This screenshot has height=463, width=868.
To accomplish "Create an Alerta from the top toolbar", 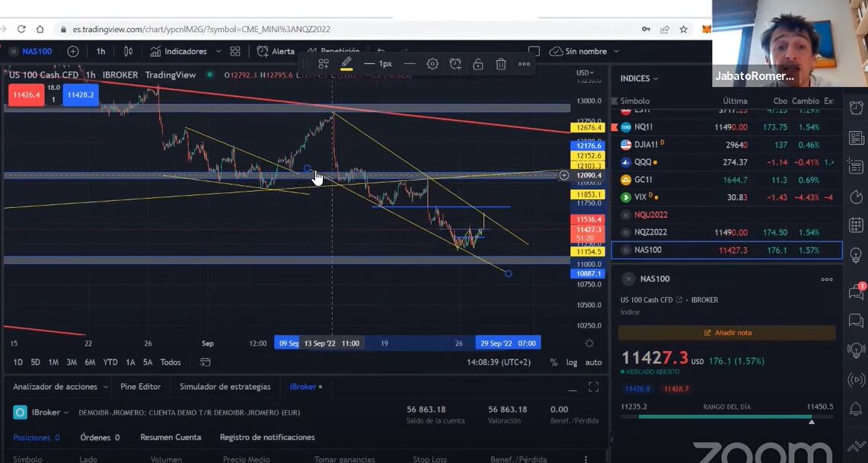I will tap(276, 52).
